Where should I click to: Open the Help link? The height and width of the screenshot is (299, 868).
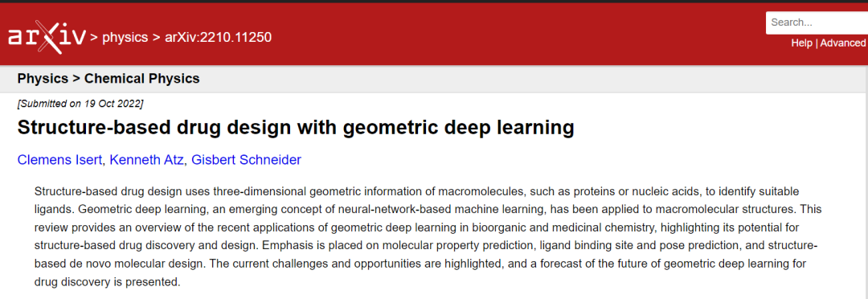[801, 43]
